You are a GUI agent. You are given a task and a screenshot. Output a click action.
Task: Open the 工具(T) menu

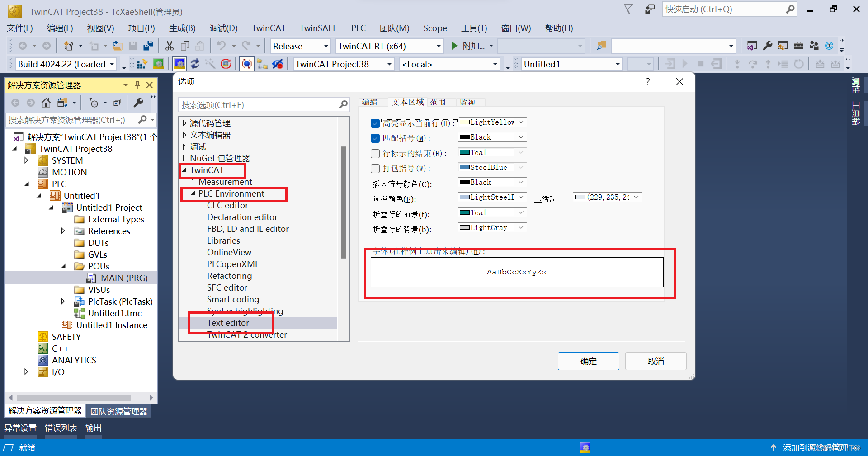(x=474, y=28)
